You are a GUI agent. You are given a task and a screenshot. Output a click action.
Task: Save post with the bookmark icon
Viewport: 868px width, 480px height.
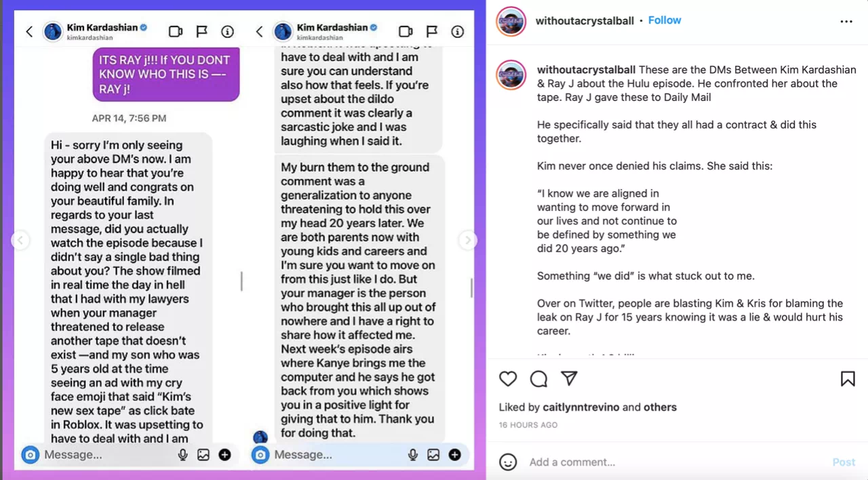[x=848, y=378]
